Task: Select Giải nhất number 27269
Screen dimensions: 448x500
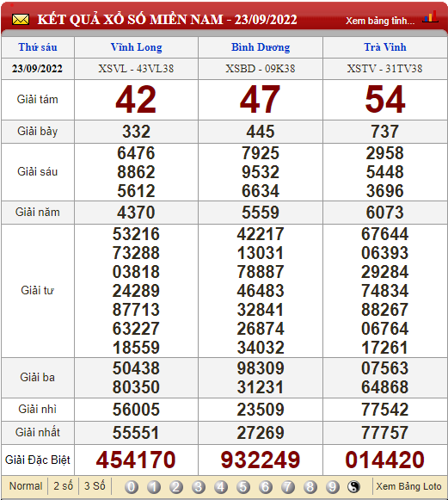Action: [x=261, y=433]
